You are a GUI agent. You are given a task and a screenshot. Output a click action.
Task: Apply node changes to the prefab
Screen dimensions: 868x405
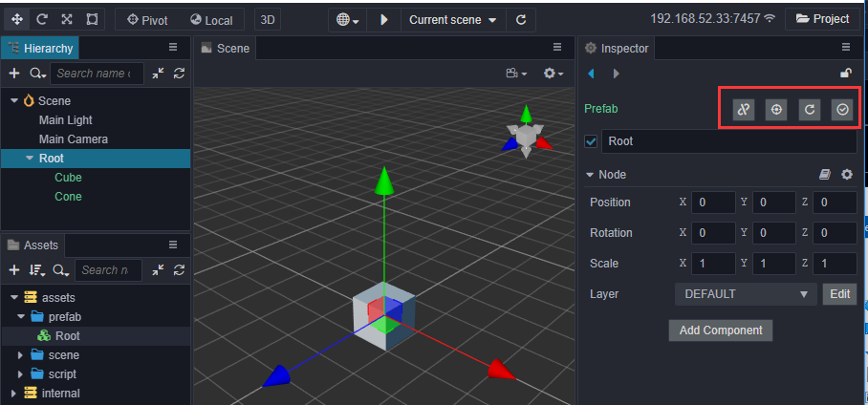pos(842,110)
